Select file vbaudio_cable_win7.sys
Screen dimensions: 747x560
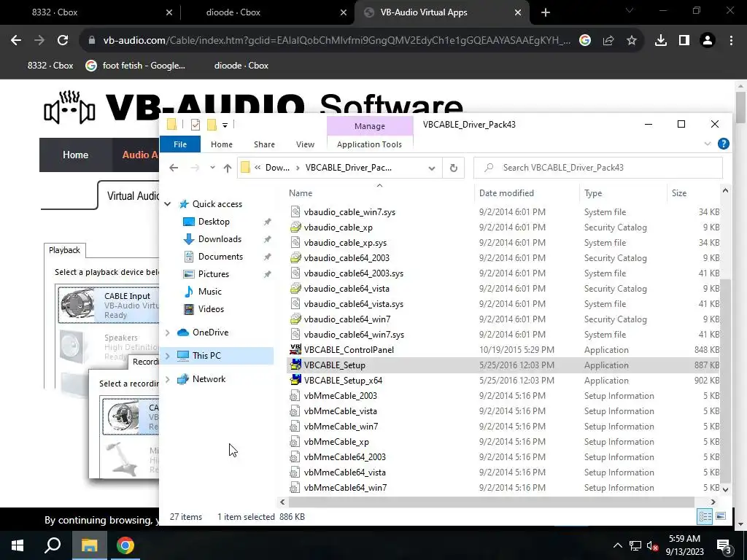(349, 212)
